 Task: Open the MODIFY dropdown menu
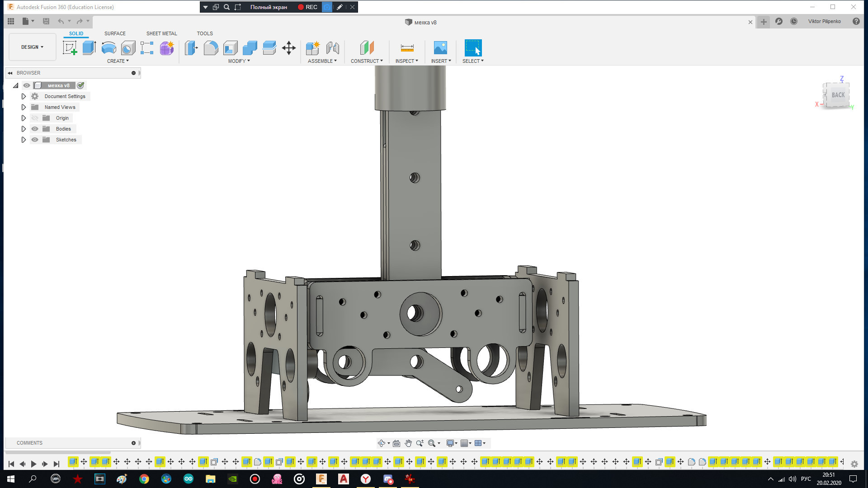coord(239,61)
